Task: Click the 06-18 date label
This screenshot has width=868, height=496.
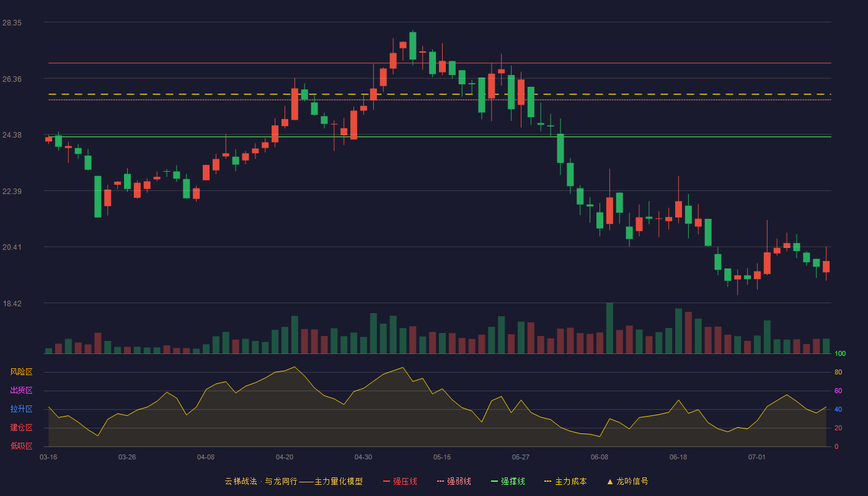Action: 678,457
